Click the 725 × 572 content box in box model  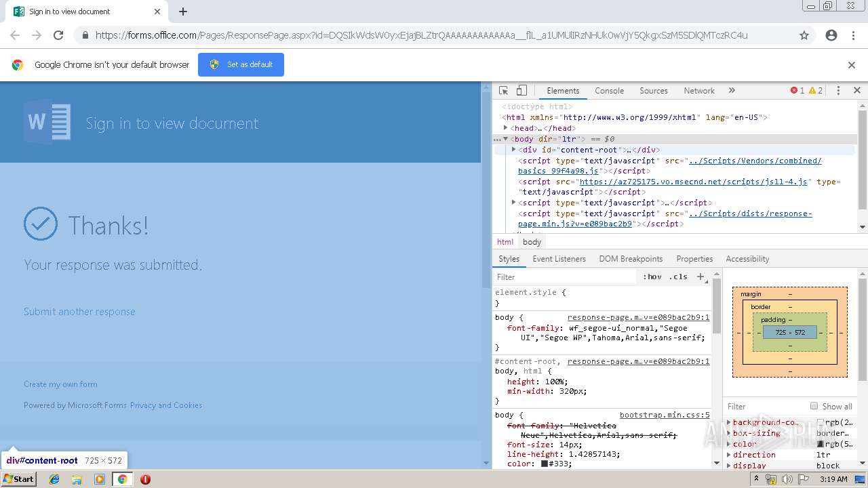click(790, 333)
